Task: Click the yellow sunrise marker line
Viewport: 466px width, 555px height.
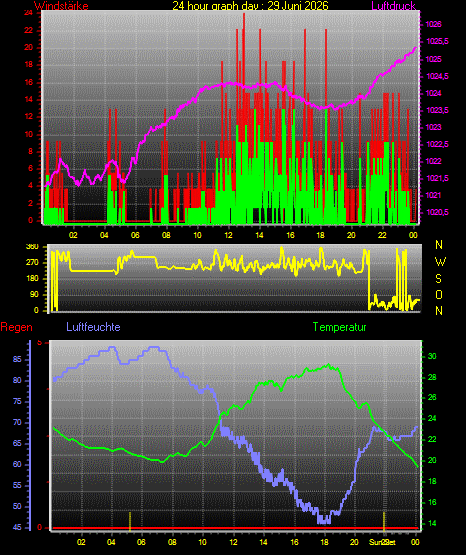Action: click(x=130, y=521)
